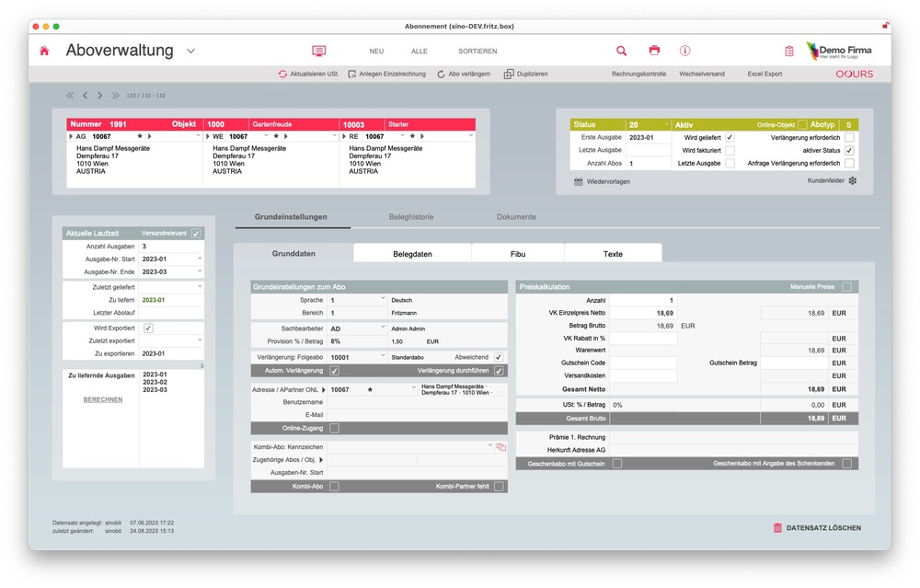Jump to the last record
Image resolution: width=920 pixels, height=588 pixels.
click(x=116, y=95)
